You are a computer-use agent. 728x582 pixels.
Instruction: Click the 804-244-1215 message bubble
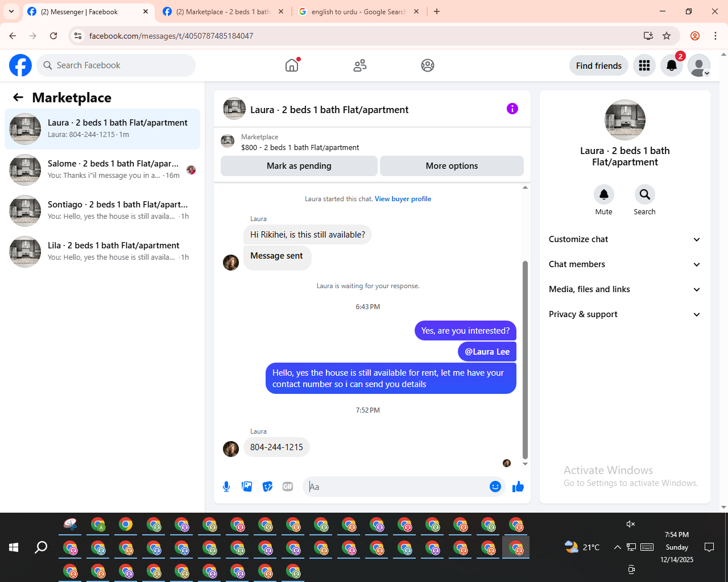[276, 447]
